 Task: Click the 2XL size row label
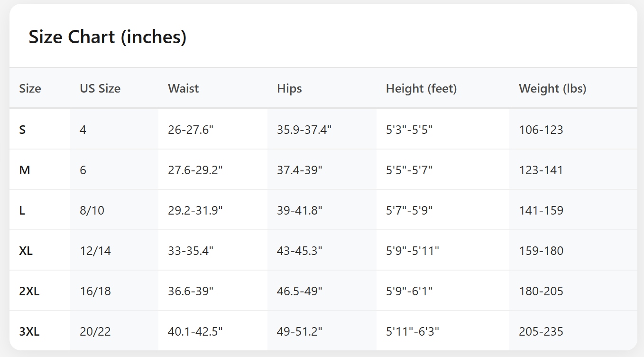29,291
